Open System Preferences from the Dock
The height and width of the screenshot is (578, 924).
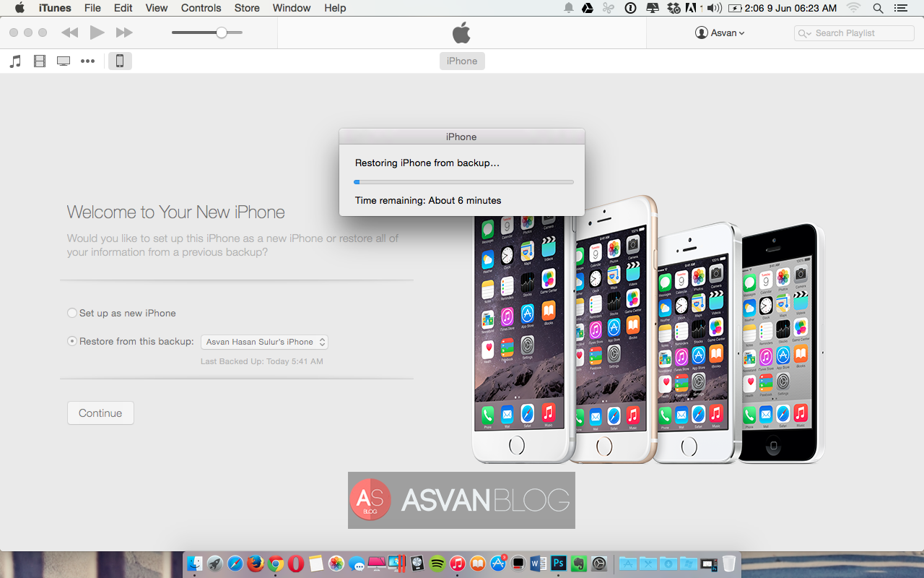point(599,564)
